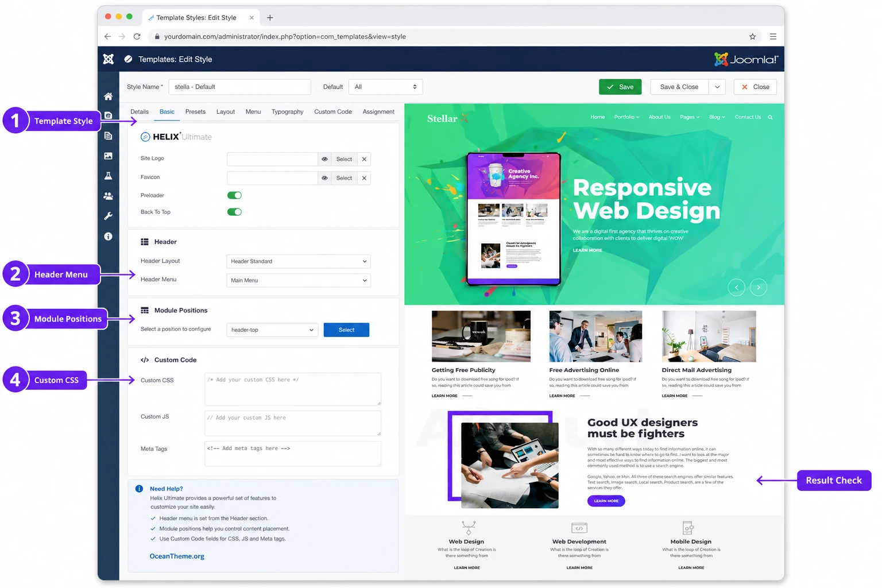Expand Portfolio menu in site preview

coord(626,117)
